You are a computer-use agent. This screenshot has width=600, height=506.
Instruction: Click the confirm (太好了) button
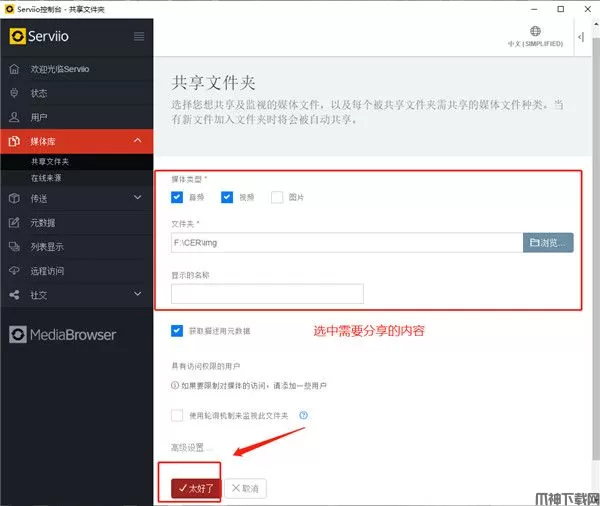[x=196, y=488]
